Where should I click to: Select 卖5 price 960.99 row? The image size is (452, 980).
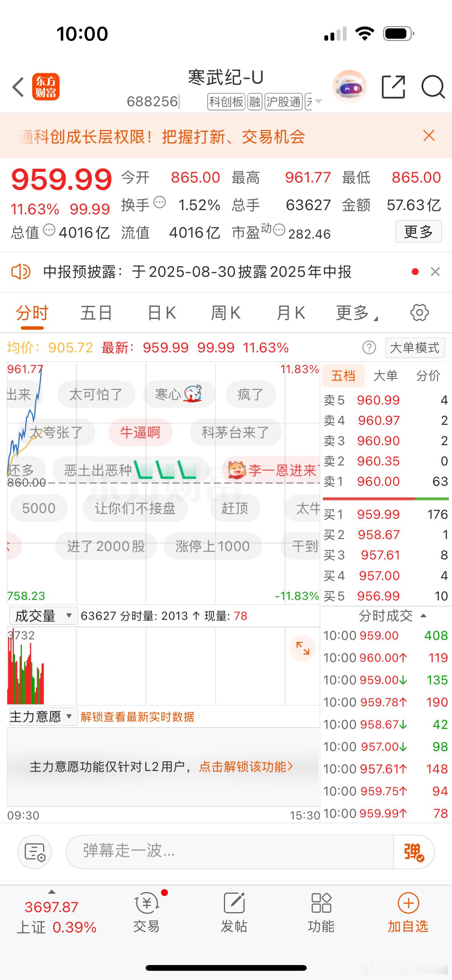tap(386, 400)
